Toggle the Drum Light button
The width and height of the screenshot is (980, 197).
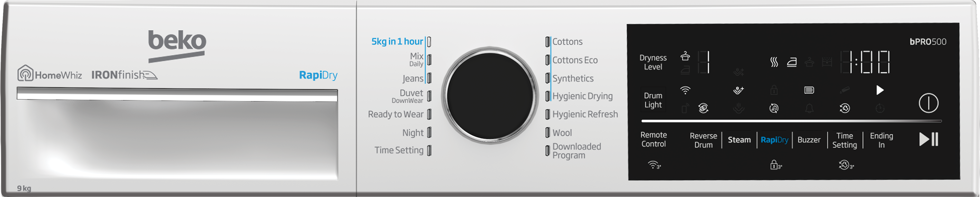tap(653, 100)
